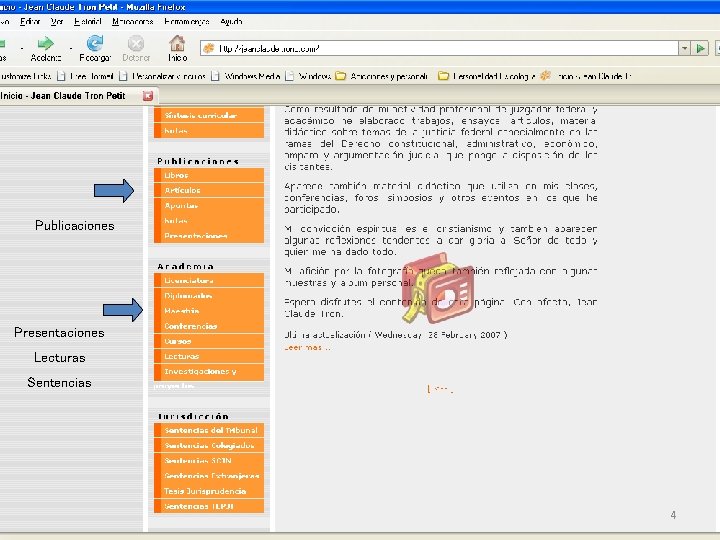720x540 pixels.
Task: Open the Free Hotmail bookmark
Action: 85,76
